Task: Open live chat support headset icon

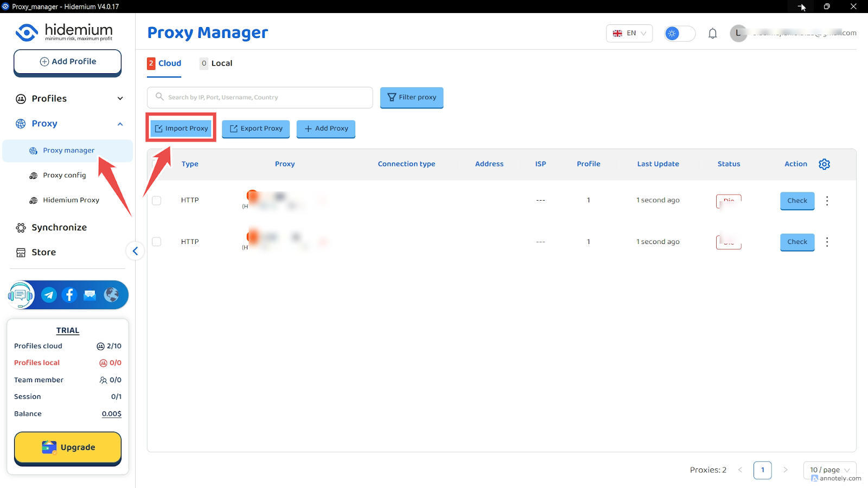Action: (x=21, y=295)
